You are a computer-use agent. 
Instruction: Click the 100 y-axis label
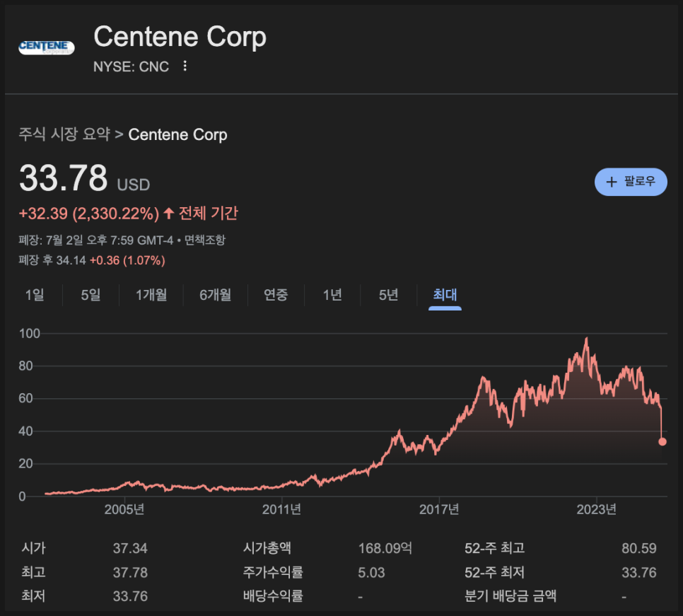[30, 334]
